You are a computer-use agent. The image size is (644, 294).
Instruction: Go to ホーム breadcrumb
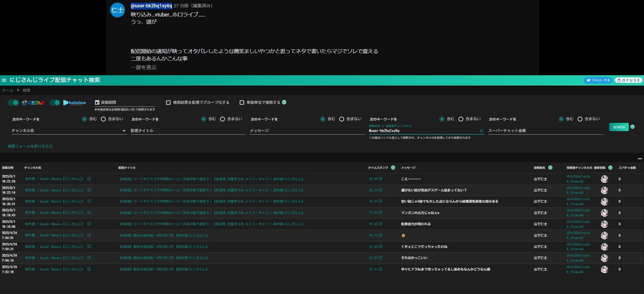pos(8,90)
